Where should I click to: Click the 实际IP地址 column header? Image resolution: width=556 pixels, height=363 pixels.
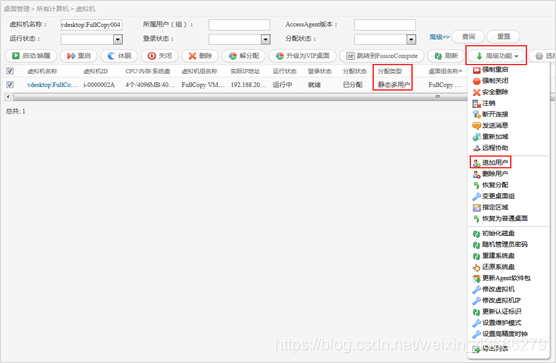coord(245,71)
